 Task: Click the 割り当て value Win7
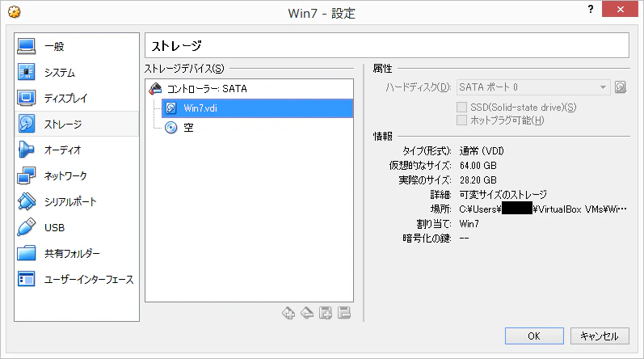469,224
